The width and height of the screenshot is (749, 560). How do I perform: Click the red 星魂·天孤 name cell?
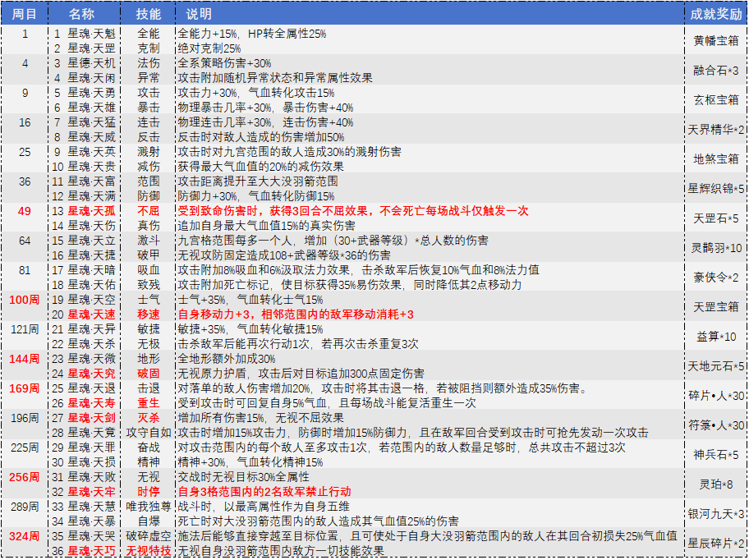click(x=91, y=211)
